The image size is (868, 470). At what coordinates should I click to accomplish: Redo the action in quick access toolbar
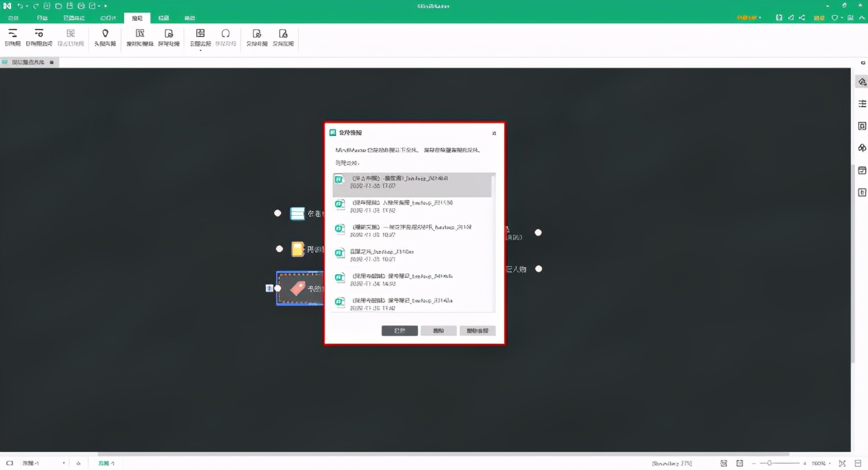(x=36, y=6)
